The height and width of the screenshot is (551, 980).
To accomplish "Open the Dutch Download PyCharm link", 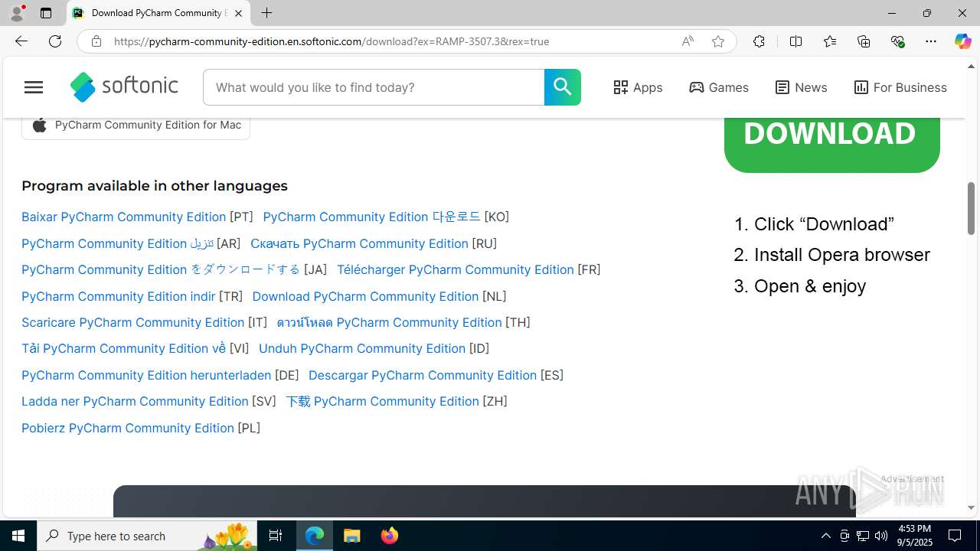I will pos(365,296).
